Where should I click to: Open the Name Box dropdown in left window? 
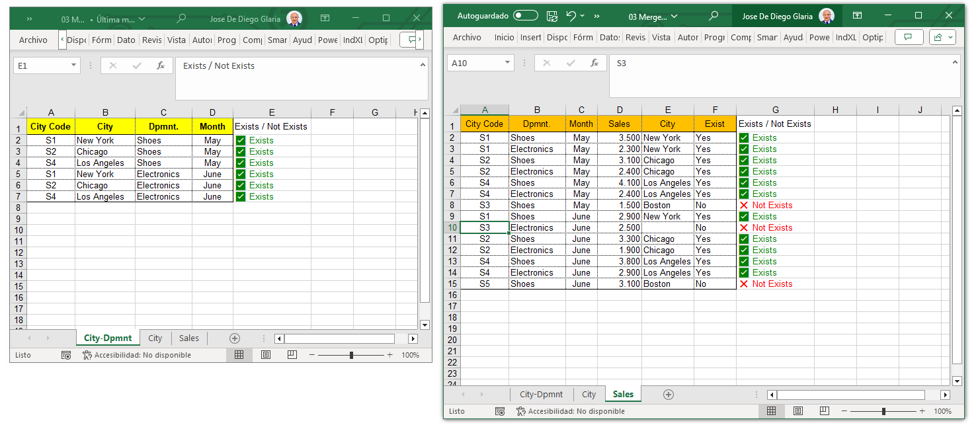click(x=73, y=65)
